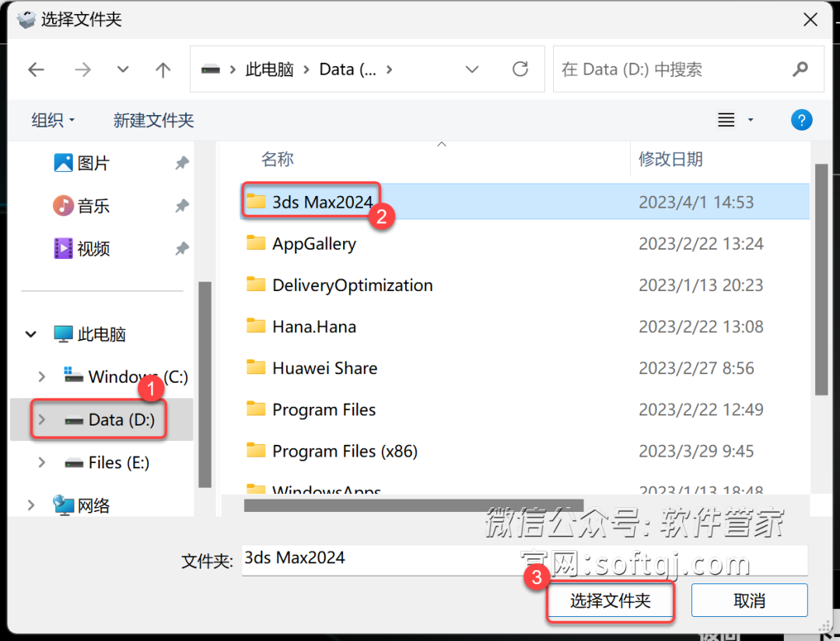Collapse the This PC tree node
Viewport: 840px width, 641px height.
31,335
